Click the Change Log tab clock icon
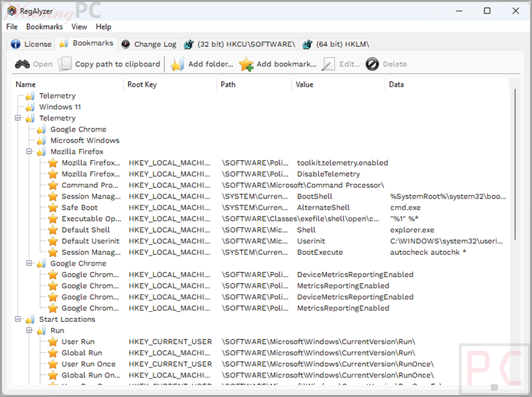 125,44
